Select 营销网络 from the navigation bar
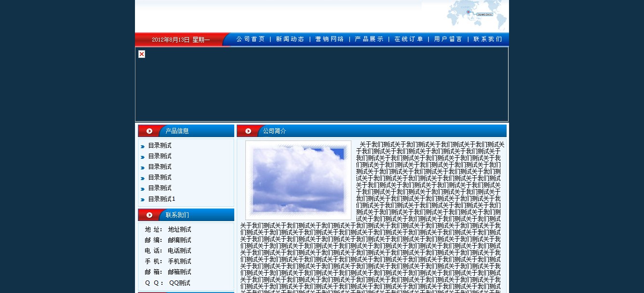Screen dimensions: 644x293 pos(330,39)
